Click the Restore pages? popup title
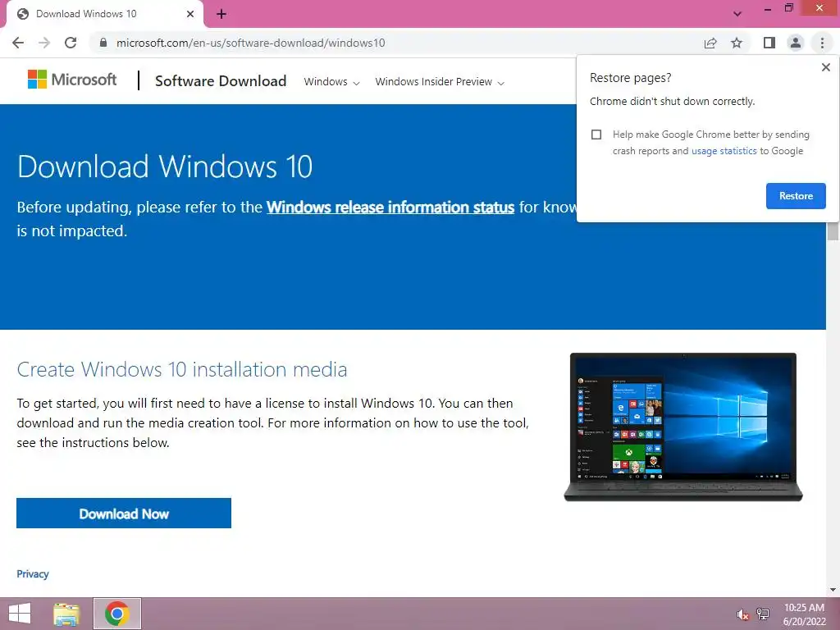Screen dimensions: 840x630 (630, 78)
